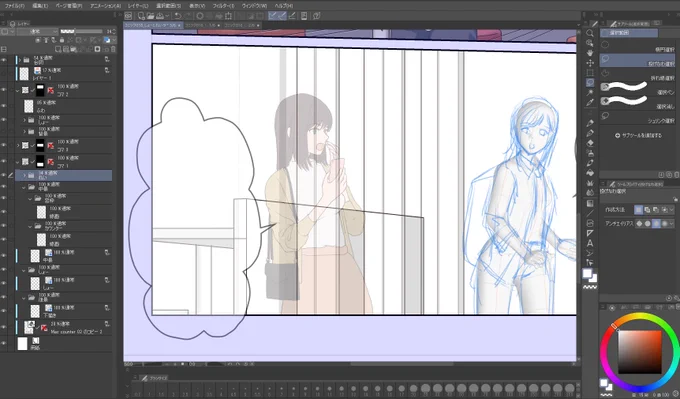Open the ヘルプ menu
Viewport: 680px width, 399px height.
click(284, 6)
